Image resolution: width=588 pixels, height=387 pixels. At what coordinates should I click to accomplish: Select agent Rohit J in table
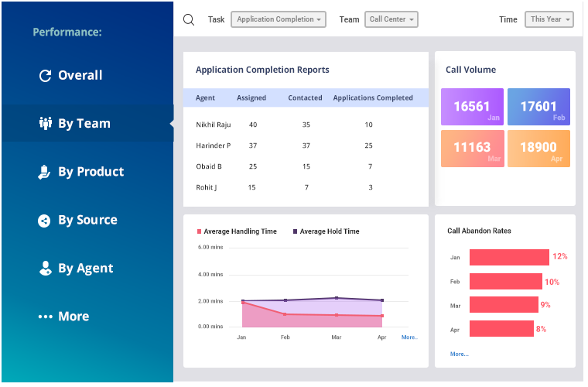pyautogui.click(x=207, y=187)
